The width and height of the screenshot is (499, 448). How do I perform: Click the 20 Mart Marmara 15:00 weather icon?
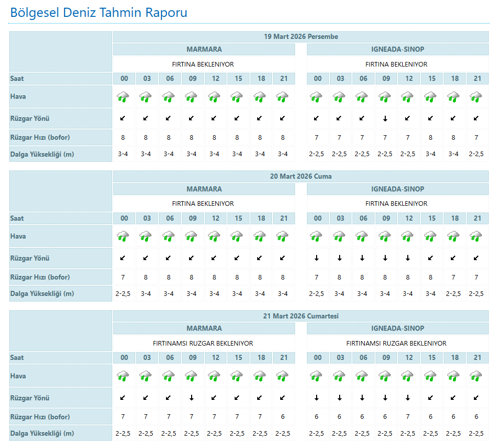(237, 236)
